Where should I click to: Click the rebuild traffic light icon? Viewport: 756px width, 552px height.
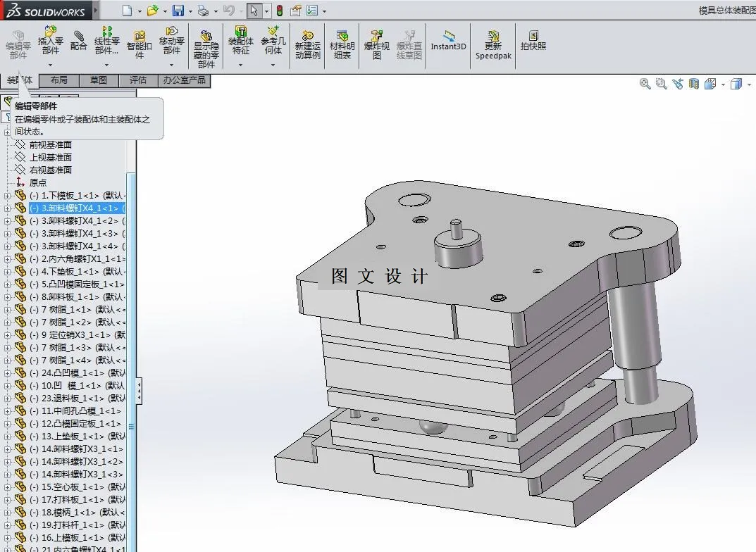click(x=279, y=11)
